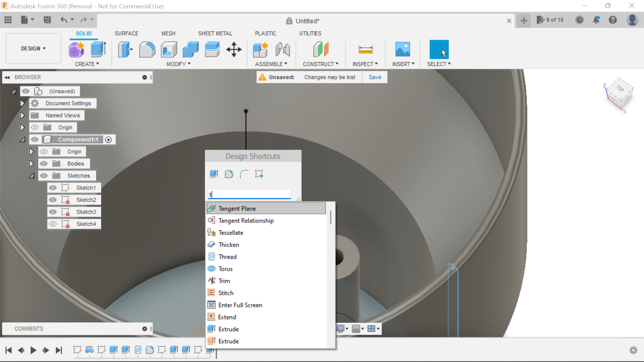644x362 pixels.
Task: Open notifications bell icon
Action: coord(596,20)
